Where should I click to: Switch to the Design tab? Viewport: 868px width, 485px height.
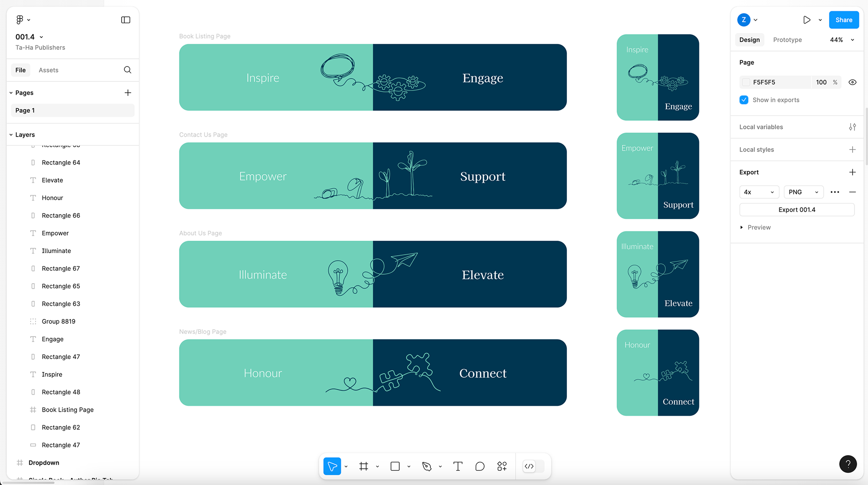(749, 40)
